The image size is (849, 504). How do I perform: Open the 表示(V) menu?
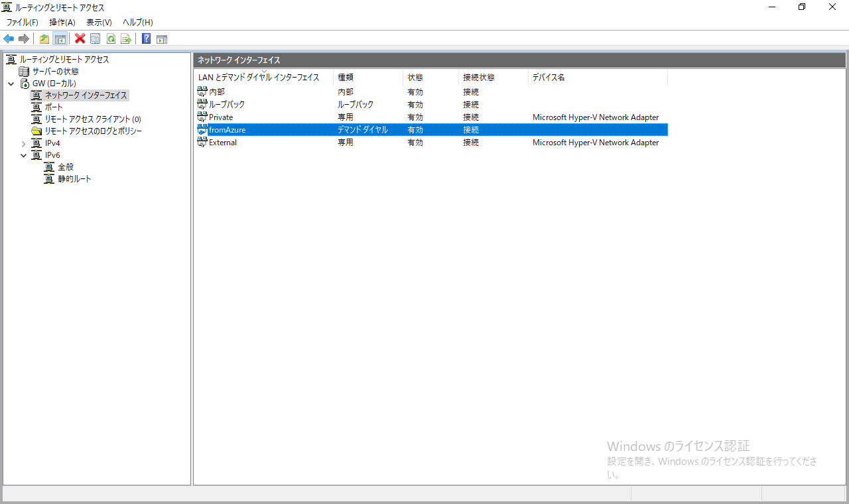[x=99, y=23]
